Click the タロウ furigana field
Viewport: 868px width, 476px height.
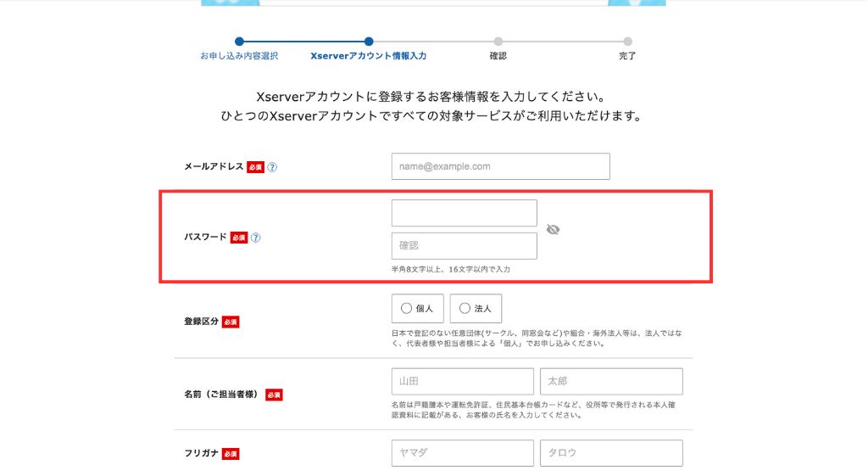coord(610,453)
